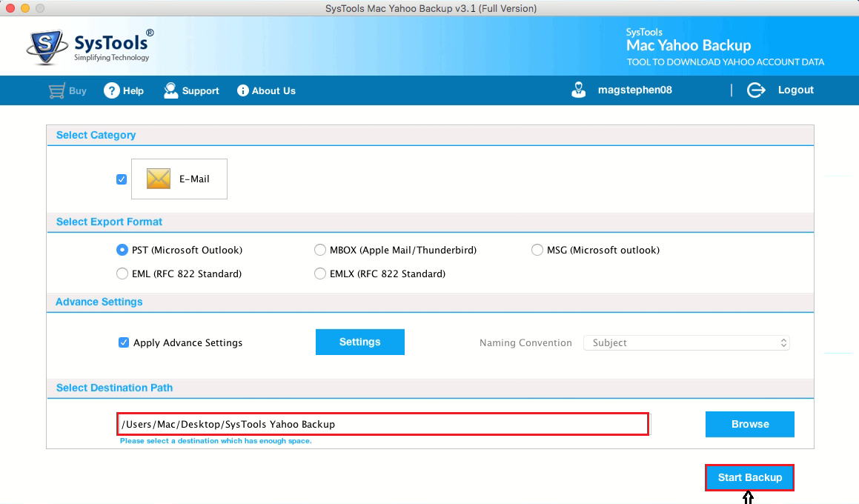Viewport: 859px width, 504px height.
Task: Click the Buy shopping cart icon
Action: [x=56, y=91]
